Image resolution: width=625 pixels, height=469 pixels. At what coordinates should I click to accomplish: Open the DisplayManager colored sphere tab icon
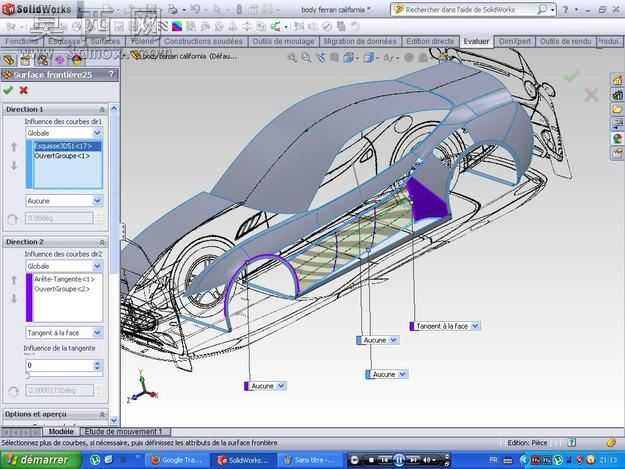point(77,60)
